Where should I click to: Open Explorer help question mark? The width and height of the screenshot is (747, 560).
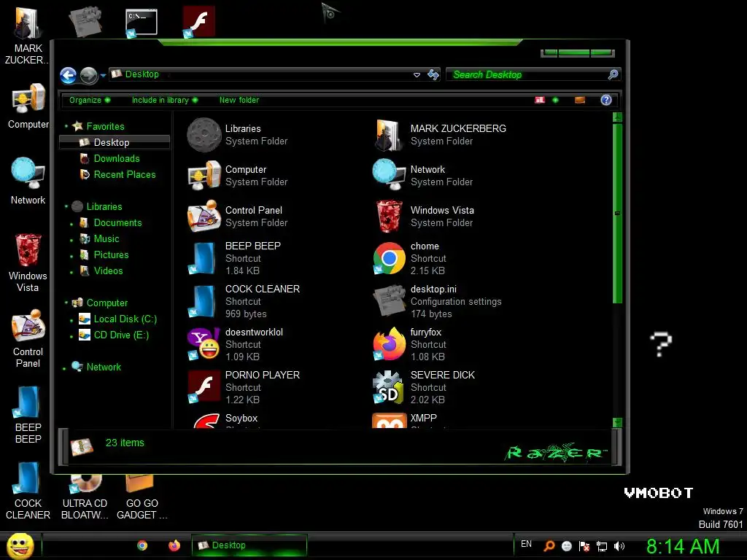point(606,100)
